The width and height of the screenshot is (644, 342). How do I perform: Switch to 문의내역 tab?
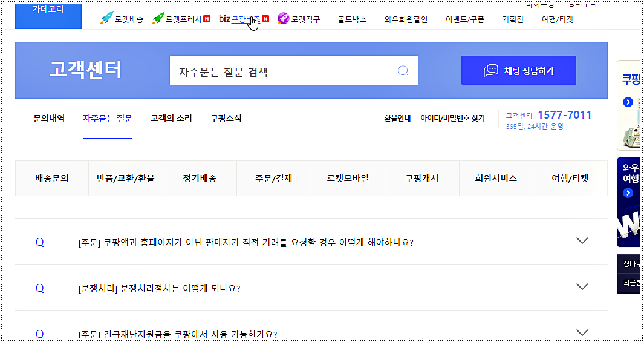[x=49, y=119]
